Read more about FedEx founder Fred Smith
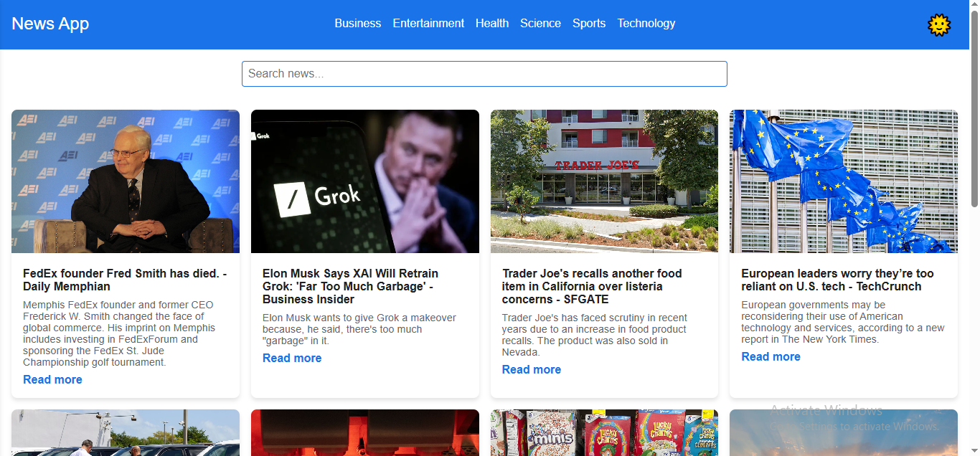The image size is (980, 456). (x=52, y=380)
